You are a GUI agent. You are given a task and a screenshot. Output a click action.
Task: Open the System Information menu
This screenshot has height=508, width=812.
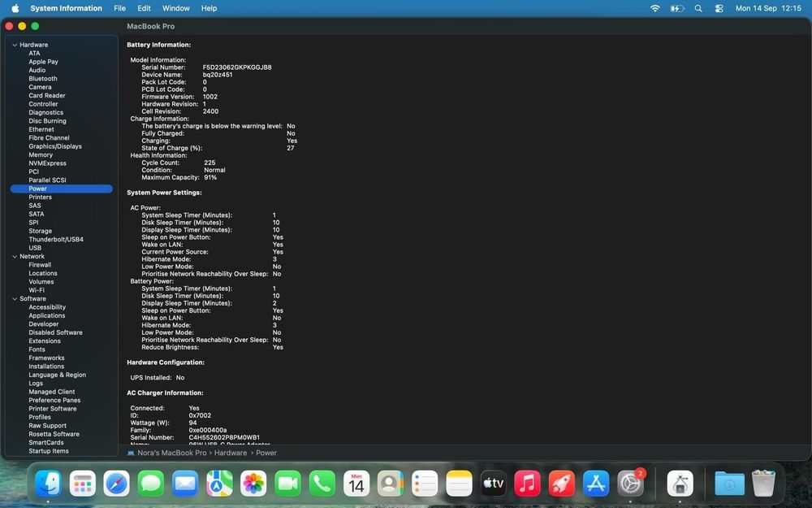click(x=67, y=8)
